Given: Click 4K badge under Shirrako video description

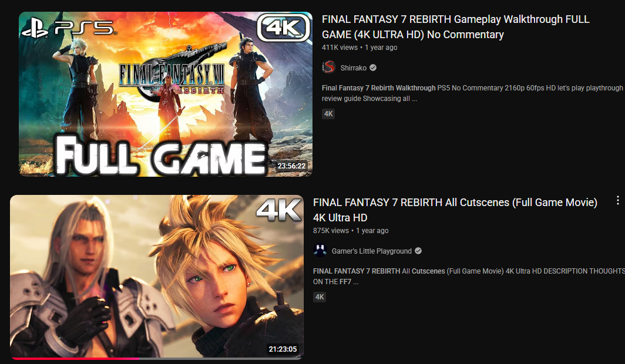Looking at the screenshot, I should 328,114.
